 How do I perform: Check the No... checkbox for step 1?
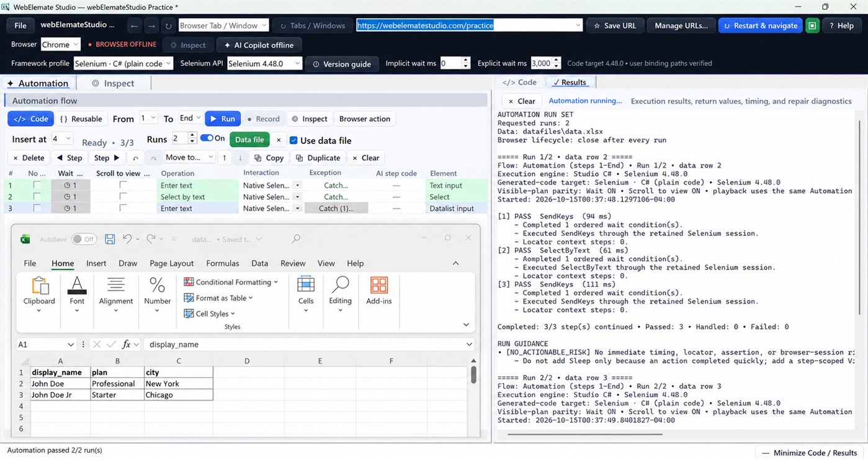click(x=37, y=185)
